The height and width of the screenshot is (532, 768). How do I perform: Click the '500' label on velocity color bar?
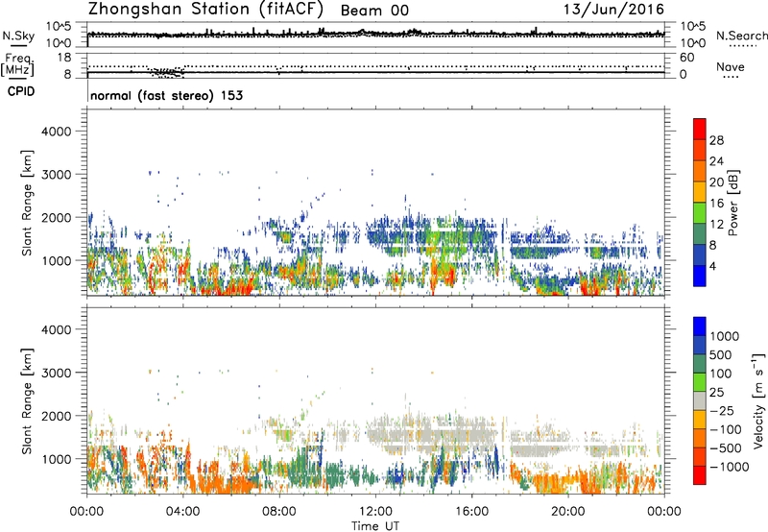click(721, 355)
